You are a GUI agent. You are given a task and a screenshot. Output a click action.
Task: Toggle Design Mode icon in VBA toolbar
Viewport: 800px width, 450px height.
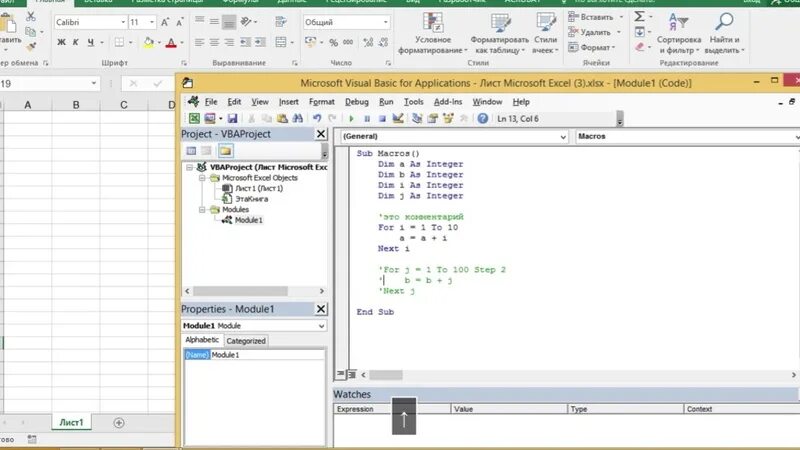398,118
